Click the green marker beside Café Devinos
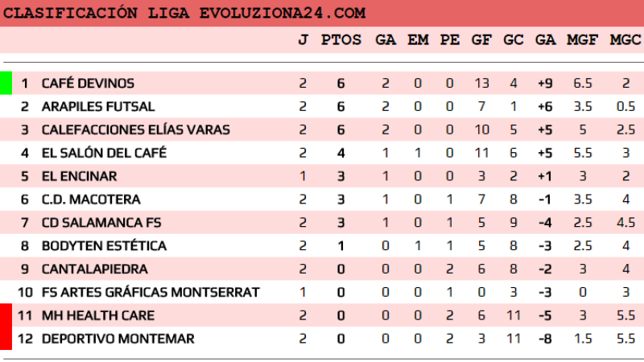Image resolution: width=644 pixels, height=362 pixels. [6, 83]
